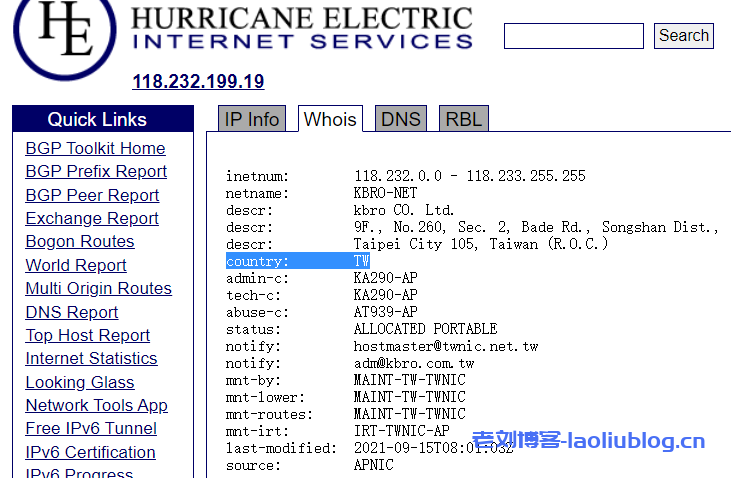Image resolution: width=731 pixels, height=478 pixels.
Task: Open BGP Prefix Report link
Action: (x=96, y=172)
